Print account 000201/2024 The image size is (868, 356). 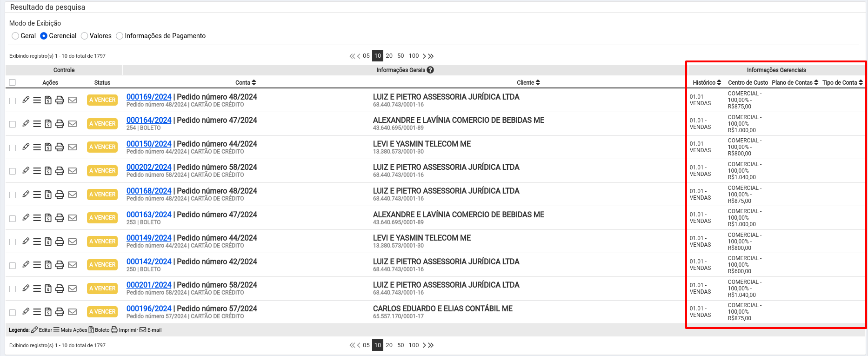point(60,289)
